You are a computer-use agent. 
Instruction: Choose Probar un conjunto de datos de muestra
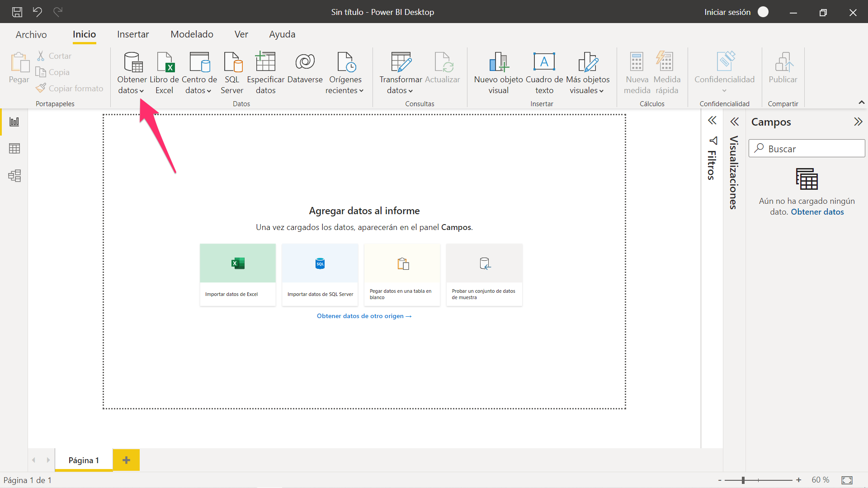pyautogui.click(x=484, y=275)
